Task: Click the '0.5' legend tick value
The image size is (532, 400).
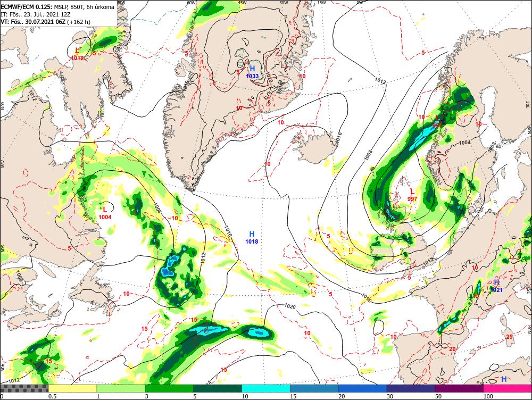Action: click(52, 396)
